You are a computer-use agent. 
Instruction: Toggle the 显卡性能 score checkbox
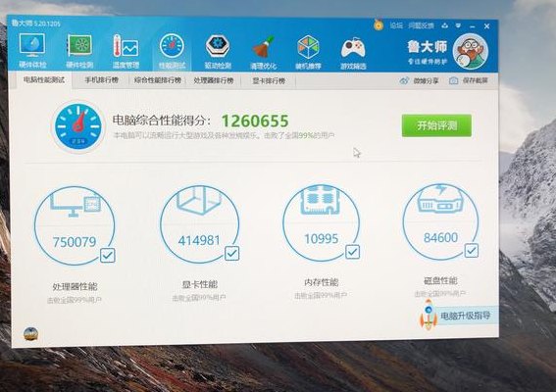231,254
